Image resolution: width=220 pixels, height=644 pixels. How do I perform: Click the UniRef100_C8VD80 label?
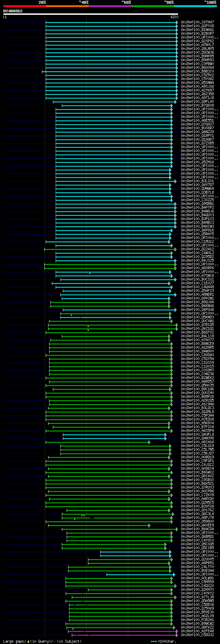pyautogui.click(x=197, y=355)
